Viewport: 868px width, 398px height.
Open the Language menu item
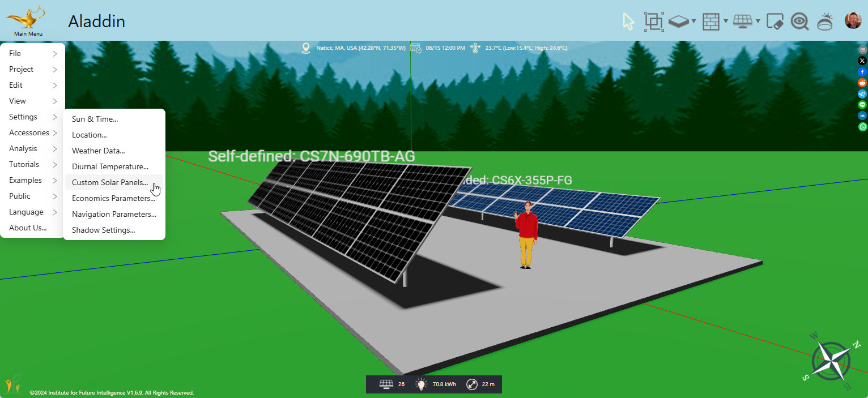(33, 212)
